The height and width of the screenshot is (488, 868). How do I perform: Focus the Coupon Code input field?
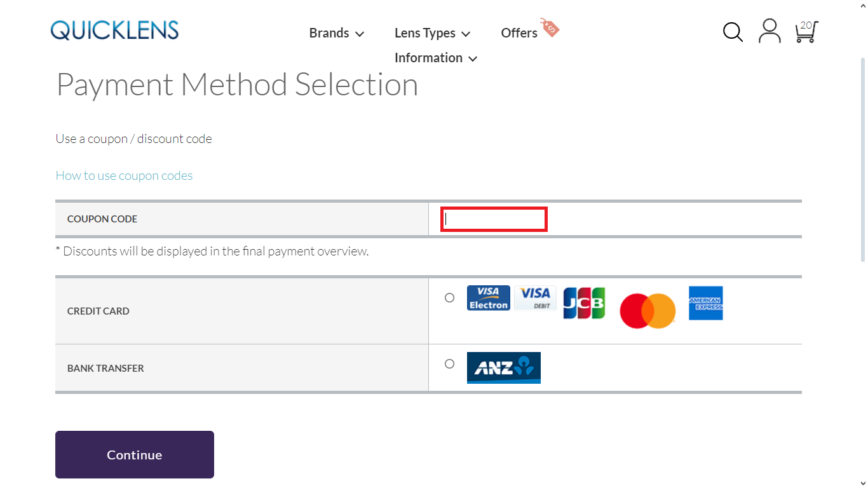(494, 219)
